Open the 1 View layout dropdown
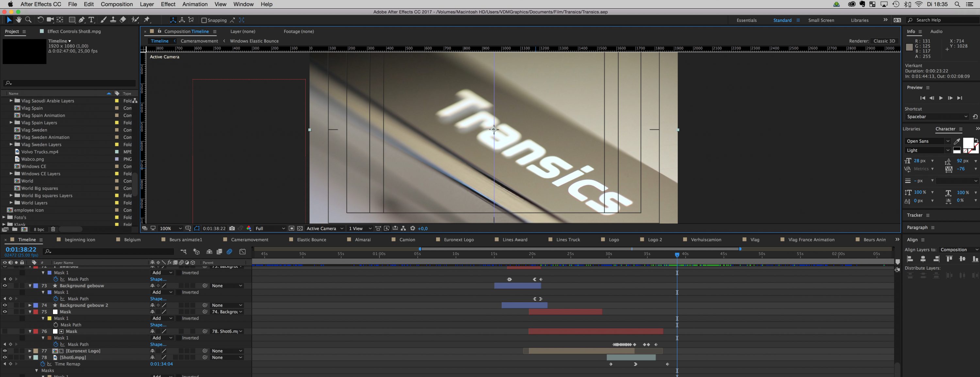 pyautogui.click(x=360, y=229)
